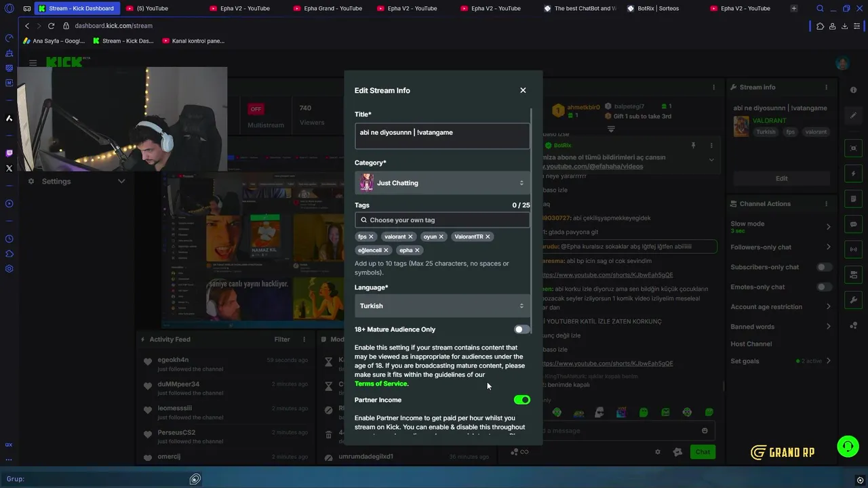
Task: Remove the valorant tag
Action: [x=410, y=237]
